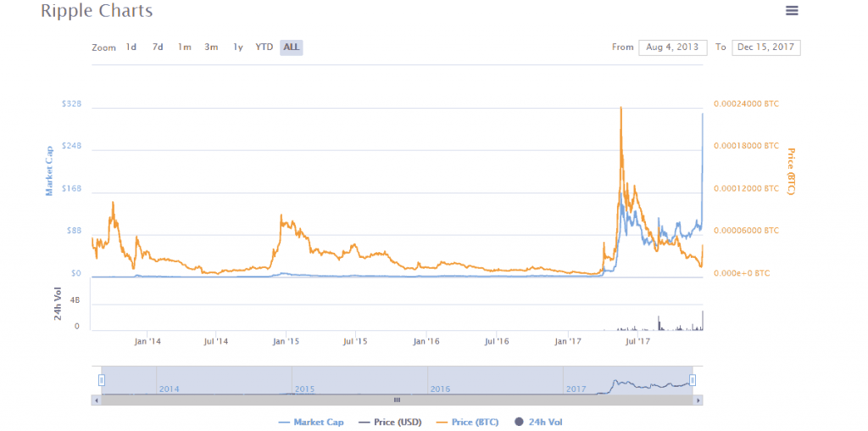
Task: Edit the From date field
Action: (x=672, y=48)
